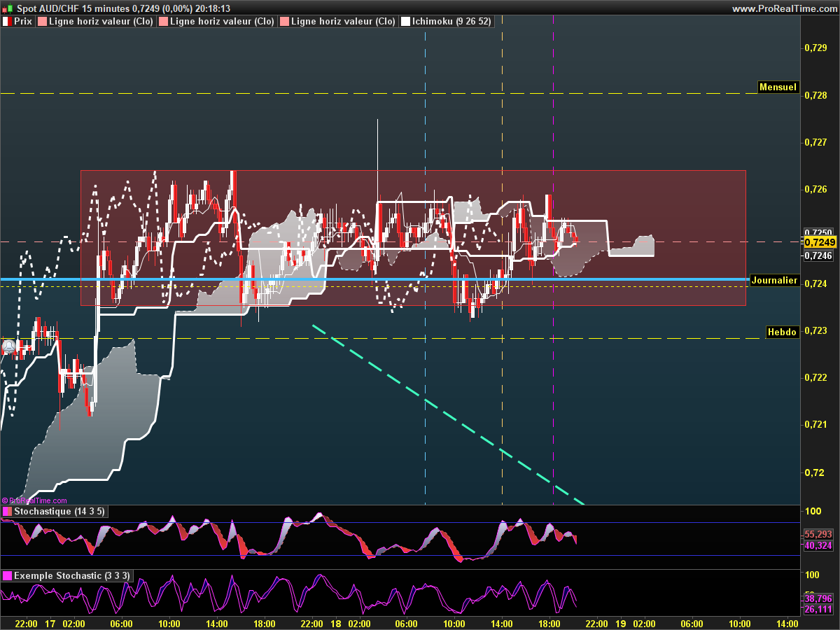840x630 pixels.
Task: Click the 38,796 stochastic value
Action: pos(818,598)
